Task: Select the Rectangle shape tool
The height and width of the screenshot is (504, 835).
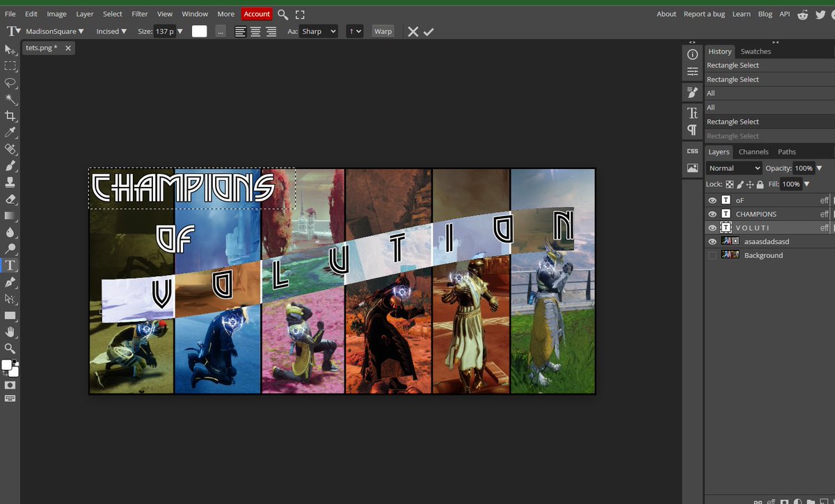Action: point(10,316)
